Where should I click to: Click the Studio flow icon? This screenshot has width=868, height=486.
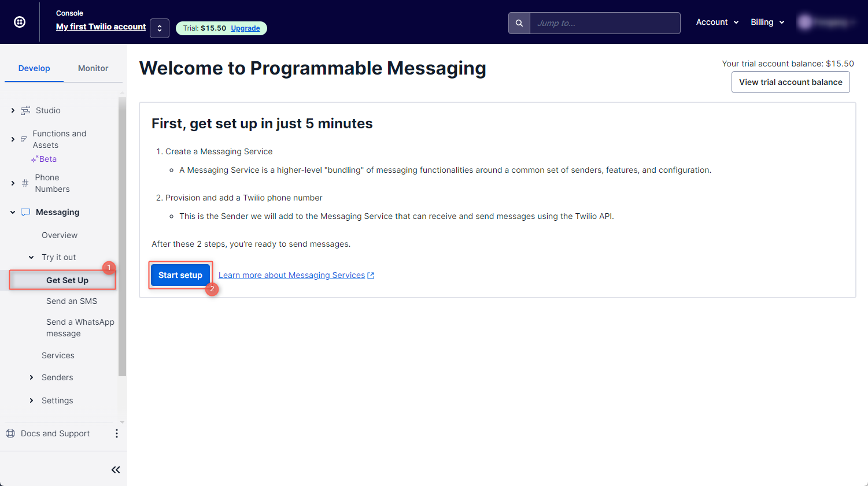25,110
